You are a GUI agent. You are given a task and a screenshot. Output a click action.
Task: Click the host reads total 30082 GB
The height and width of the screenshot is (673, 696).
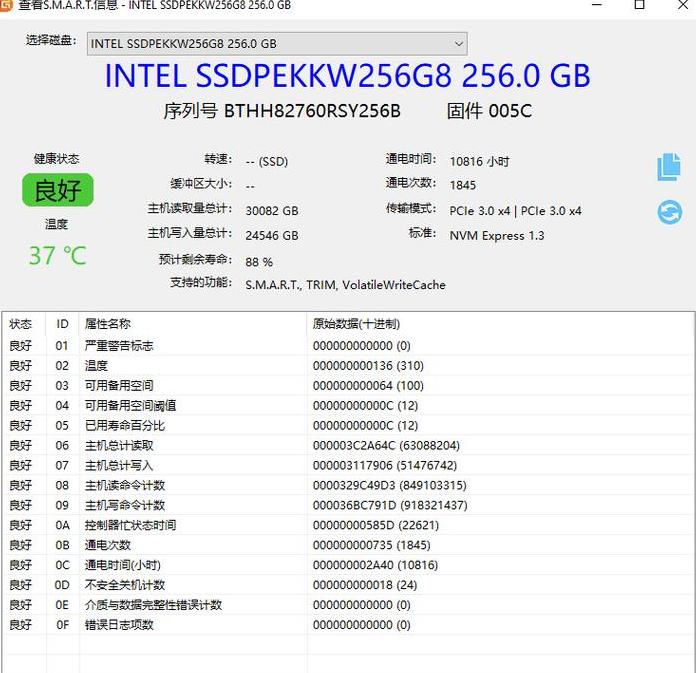pyautogui.click(x=272, y=211)
